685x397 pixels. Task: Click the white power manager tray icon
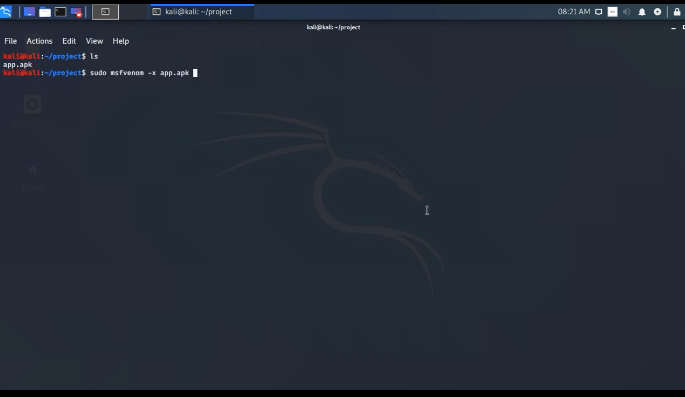[x=612, y=12]
